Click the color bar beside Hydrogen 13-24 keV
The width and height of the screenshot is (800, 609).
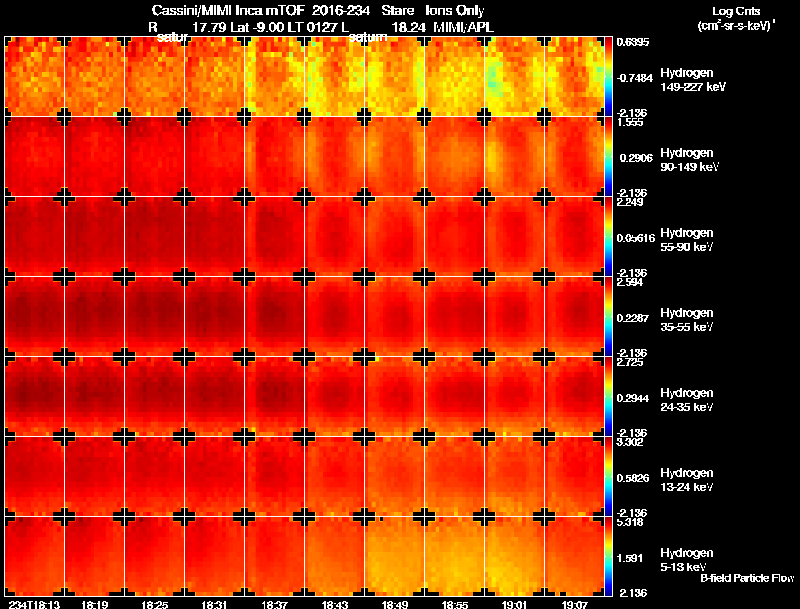pyautogui.click(x=608, y=477)
